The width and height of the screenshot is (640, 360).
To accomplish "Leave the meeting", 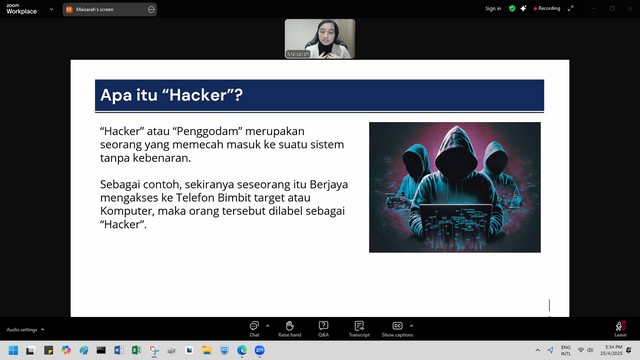I will coord(620,329).
